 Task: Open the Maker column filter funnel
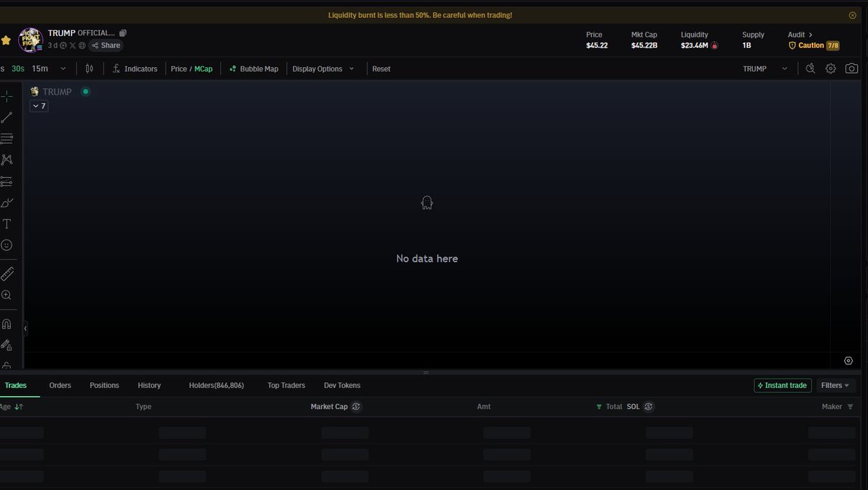click(x=850, y=407)
